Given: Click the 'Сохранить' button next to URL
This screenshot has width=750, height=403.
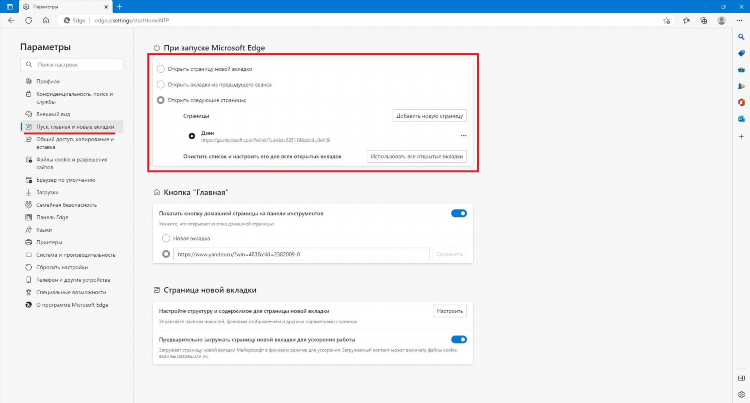Looking at the screenshot, I should pyautogui.click(x=450, y=254).
